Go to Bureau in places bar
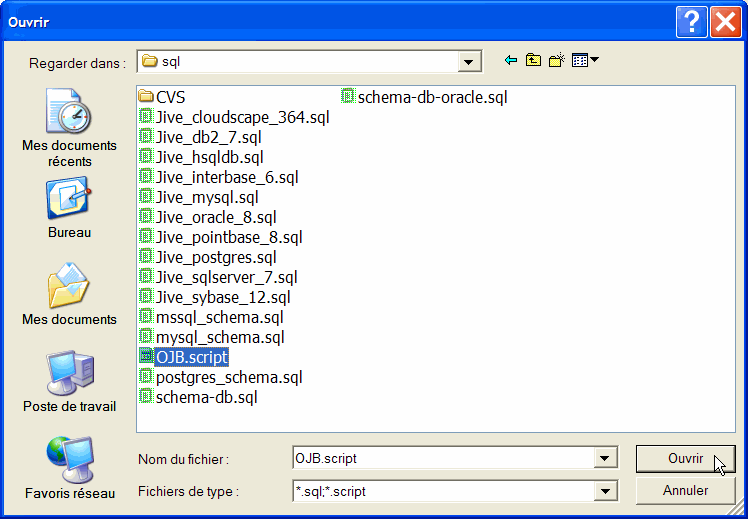The image size is (748, 519). [69, 208]
